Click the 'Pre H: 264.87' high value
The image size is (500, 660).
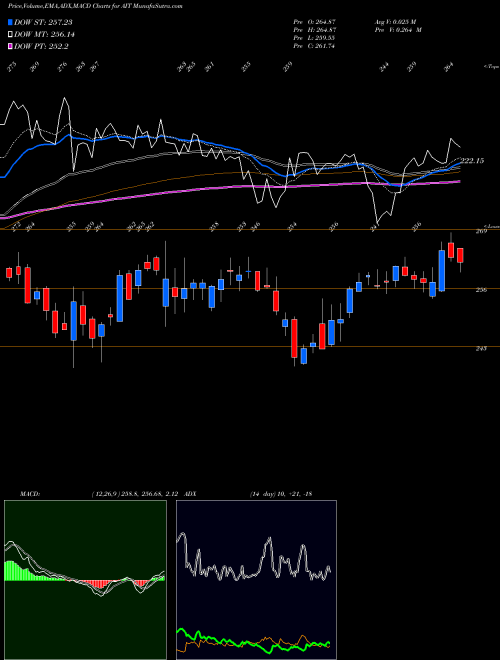tap(314, 30)
